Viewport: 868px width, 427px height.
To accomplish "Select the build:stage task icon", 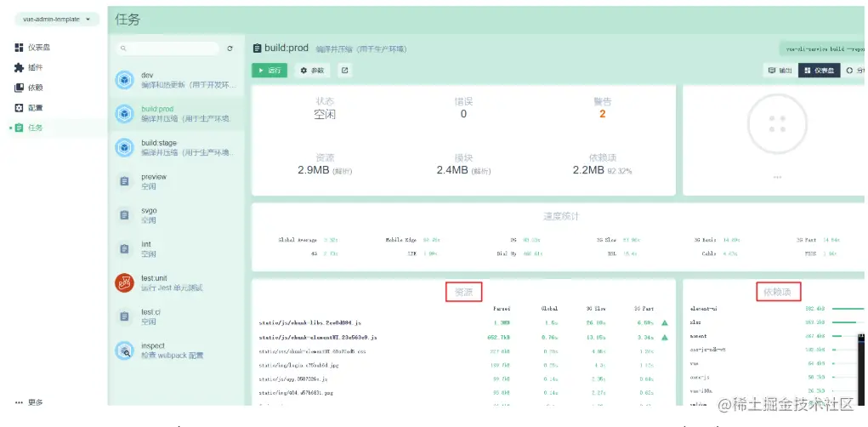I will 125,147.
